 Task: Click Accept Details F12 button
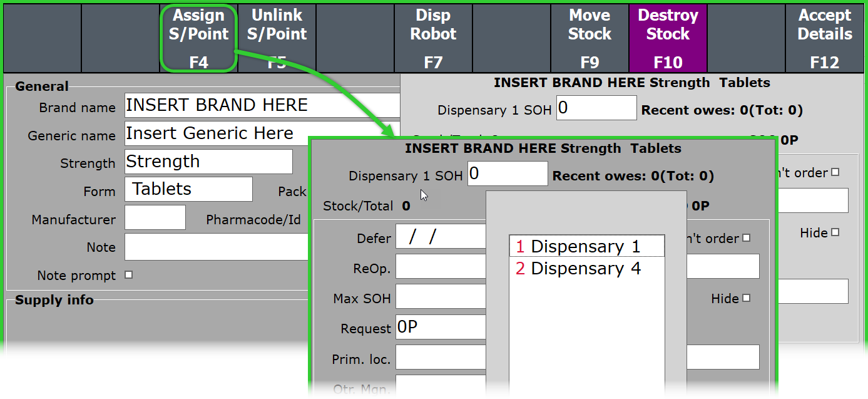click(825, 38)
